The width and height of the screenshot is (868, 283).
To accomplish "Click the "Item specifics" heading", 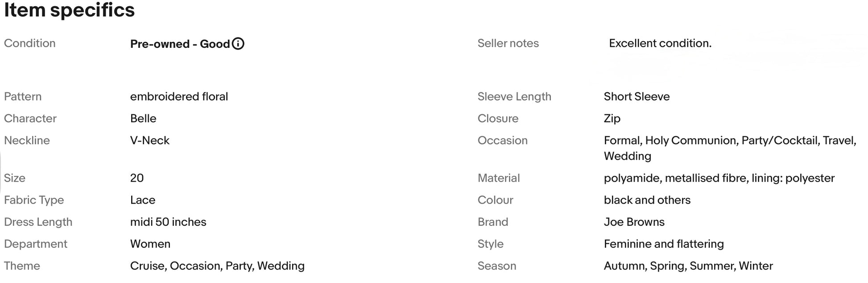I will pyautogui.click(x=69, y=10).
